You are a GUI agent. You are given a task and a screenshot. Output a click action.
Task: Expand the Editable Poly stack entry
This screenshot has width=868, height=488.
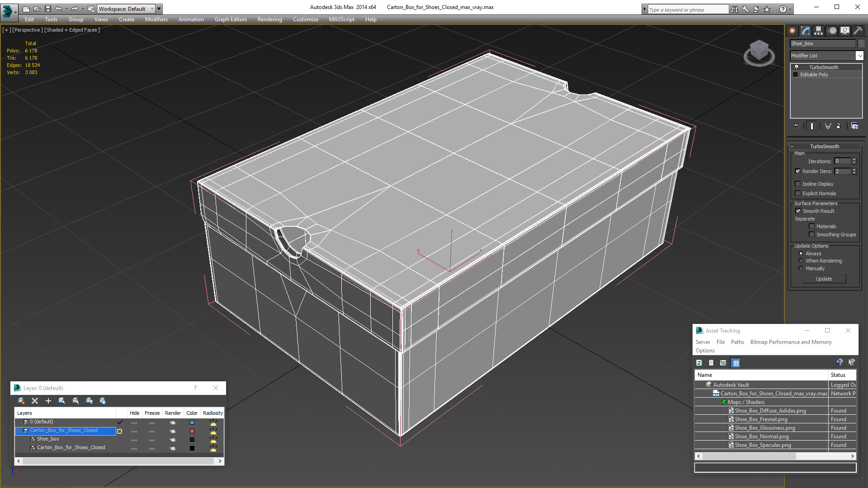click(796, 75)
